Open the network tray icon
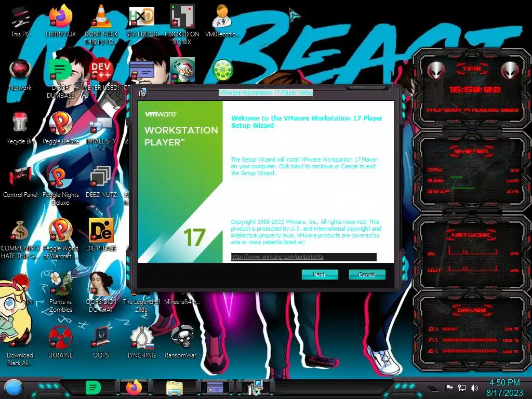Screen dimensions: 532x399 [x=461, y=388]
